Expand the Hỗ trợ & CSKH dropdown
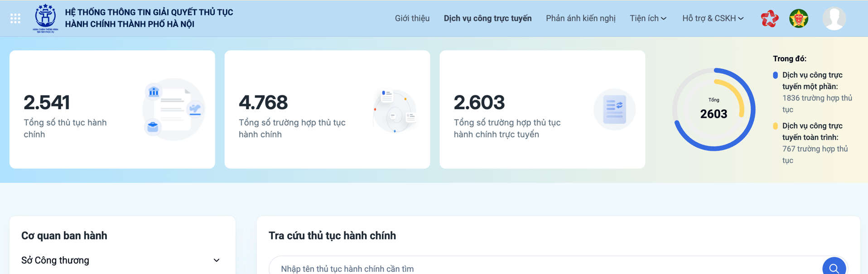This screenshot has height=274, width=868. 713,19
